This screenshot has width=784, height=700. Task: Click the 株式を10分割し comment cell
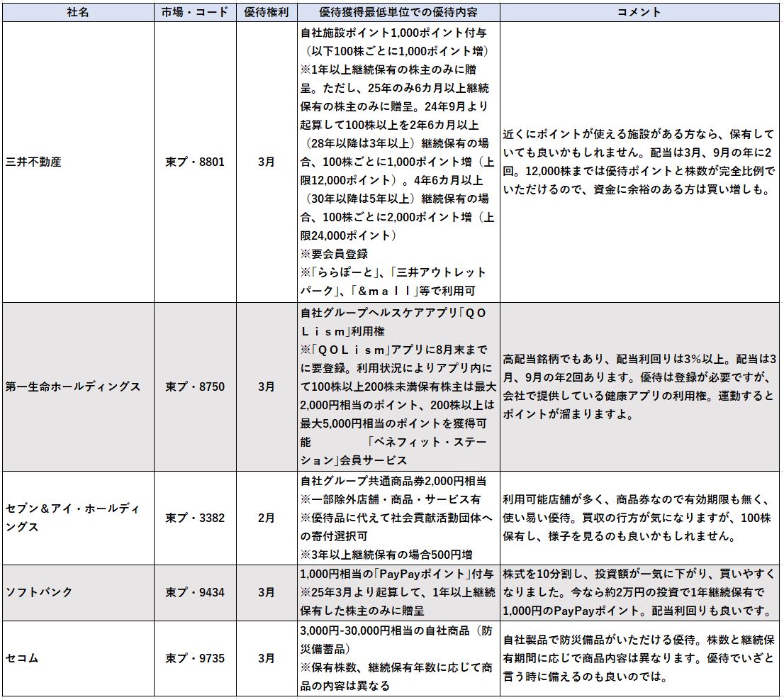point(639,592)
